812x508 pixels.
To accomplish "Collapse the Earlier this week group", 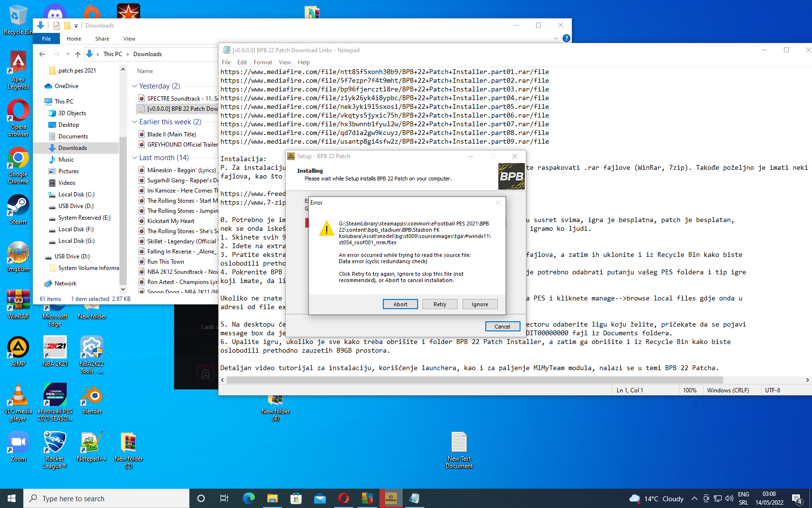I will click(135, 122).
